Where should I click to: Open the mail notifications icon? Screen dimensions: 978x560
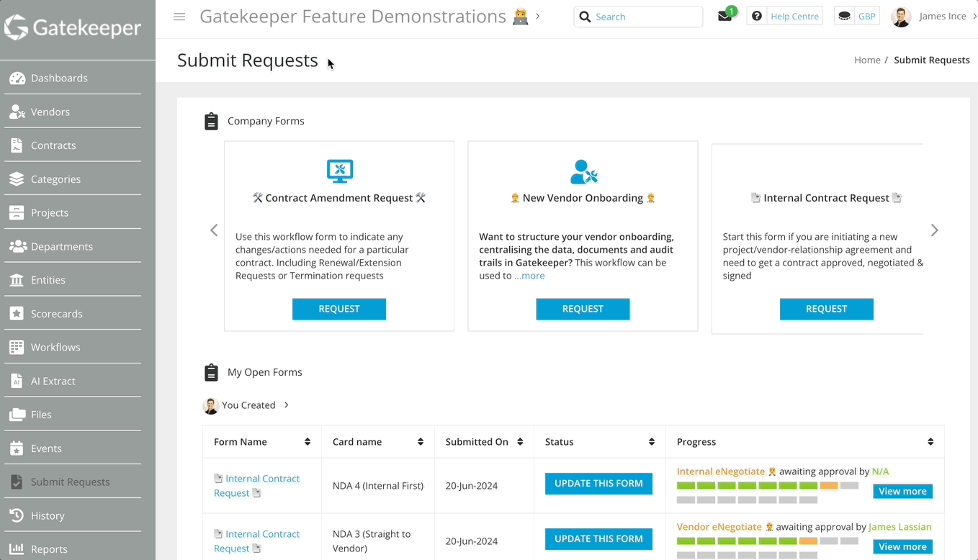tap(724, 17)
